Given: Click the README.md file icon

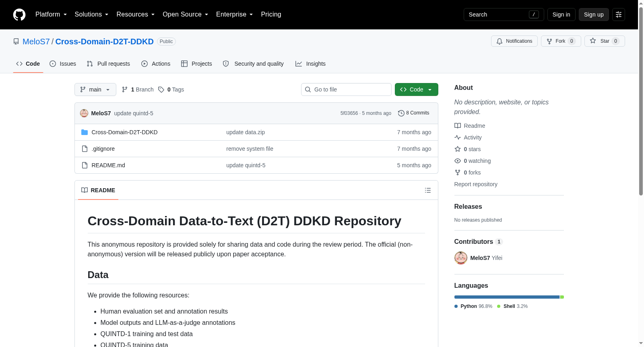Looking at the screenshot, I should pos(85,165).
